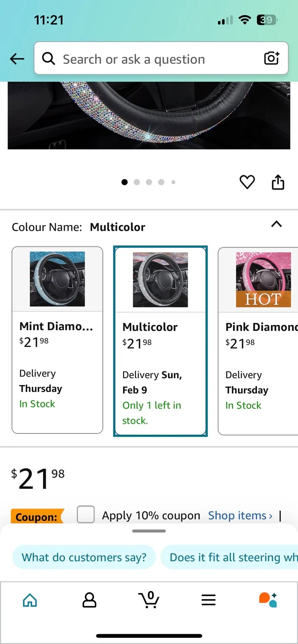298x644 pixels.
Task: Collapse the Colour Name section chevron
Action: pos(277,225)
